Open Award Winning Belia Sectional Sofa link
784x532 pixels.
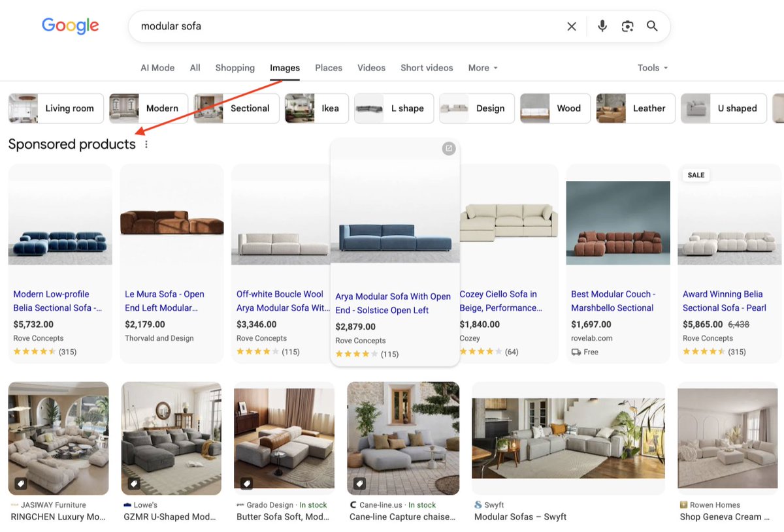tap(725, 301)
